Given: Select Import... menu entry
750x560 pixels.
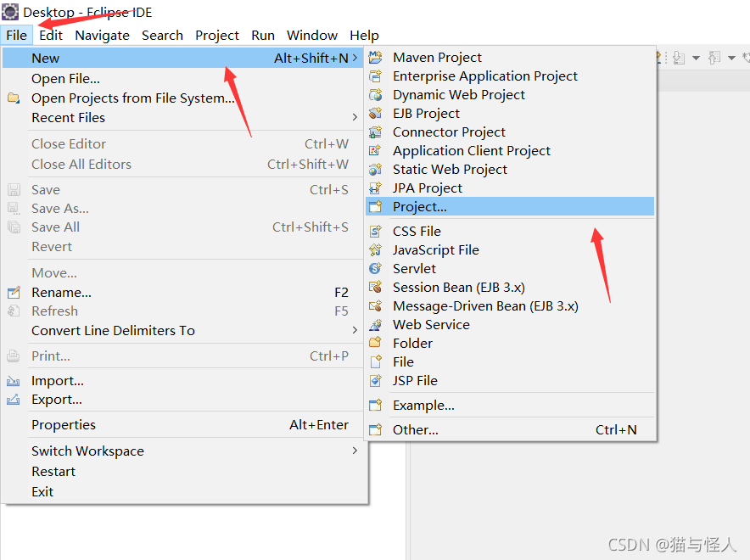Looking at the screenshot, I should (x=182, y=381).
